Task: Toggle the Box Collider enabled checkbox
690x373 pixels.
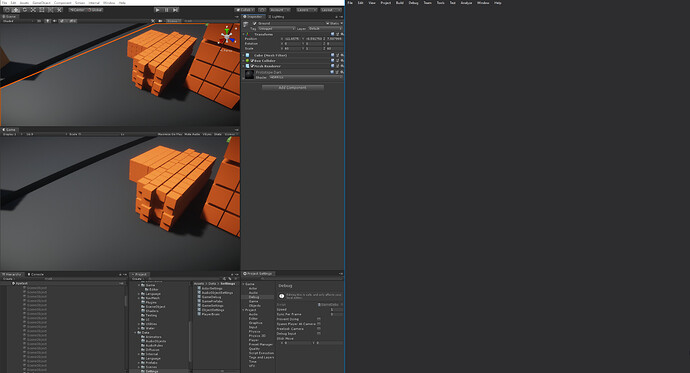Action: point(252,61)
